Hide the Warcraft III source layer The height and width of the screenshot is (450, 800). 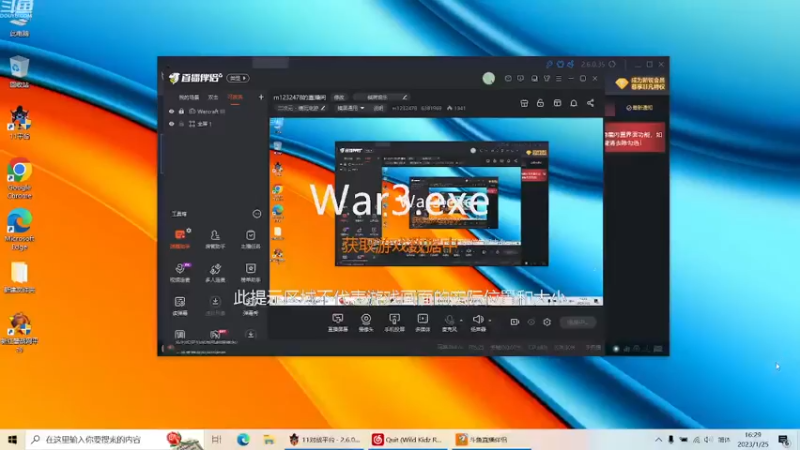pyautogui.click(x=171, y=111)
